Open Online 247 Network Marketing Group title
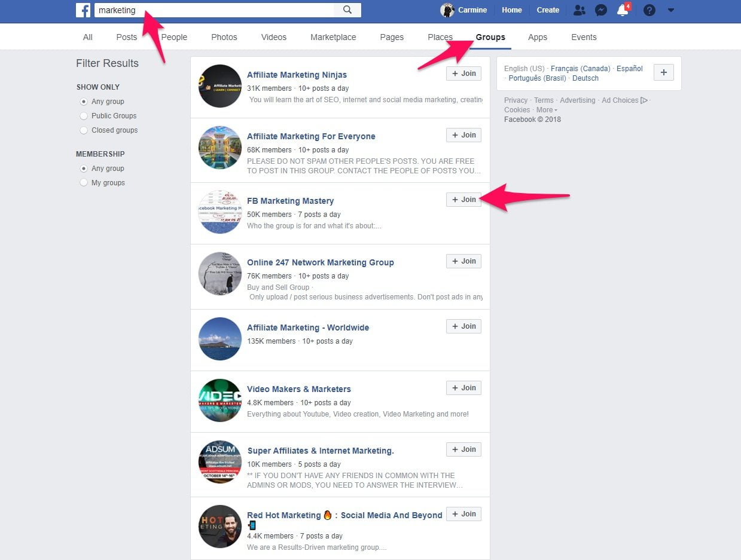Viewport: 741px width, 560px height. tap(321, 262)
